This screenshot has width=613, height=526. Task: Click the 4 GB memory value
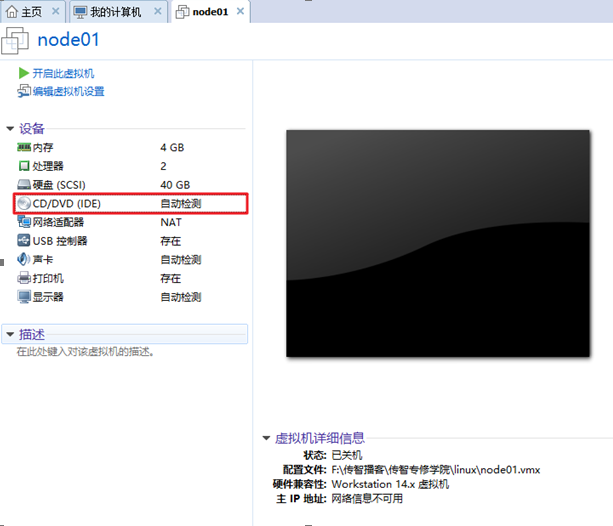point(172,147)
